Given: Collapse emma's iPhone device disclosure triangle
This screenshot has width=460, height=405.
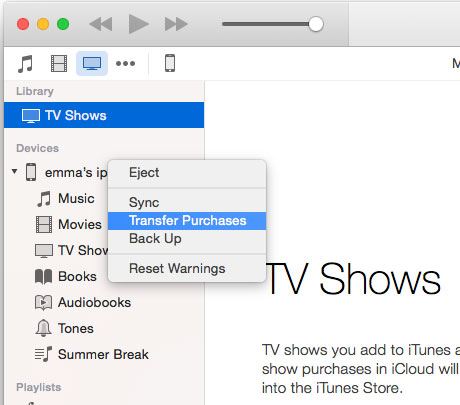Looking at the screenshot, I should [14, 172].
